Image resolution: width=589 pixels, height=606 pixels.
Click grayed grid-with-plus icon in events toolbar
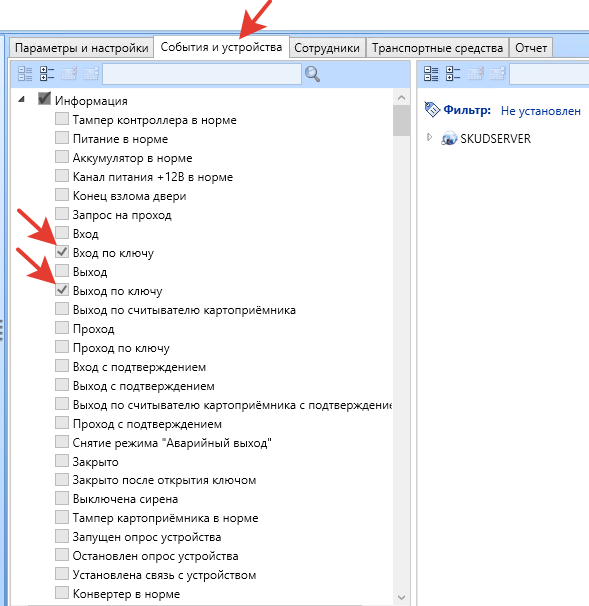[90, 73]
